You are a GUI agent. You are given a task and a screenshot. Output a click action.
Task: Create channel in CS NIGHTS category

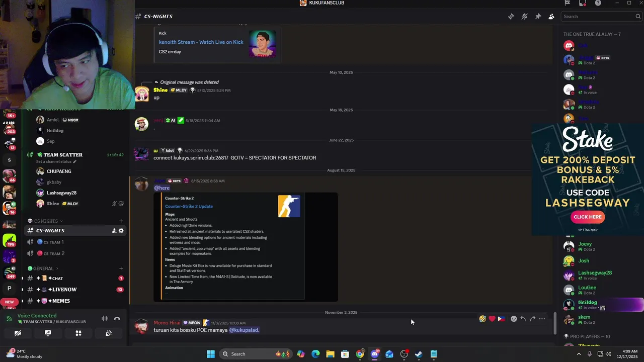coord(121,221)
